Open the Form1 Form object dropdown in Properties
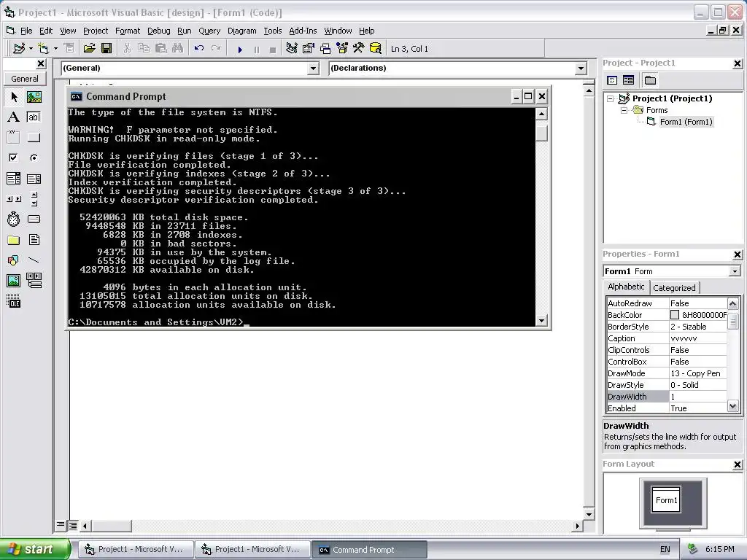 coord(735,271)
